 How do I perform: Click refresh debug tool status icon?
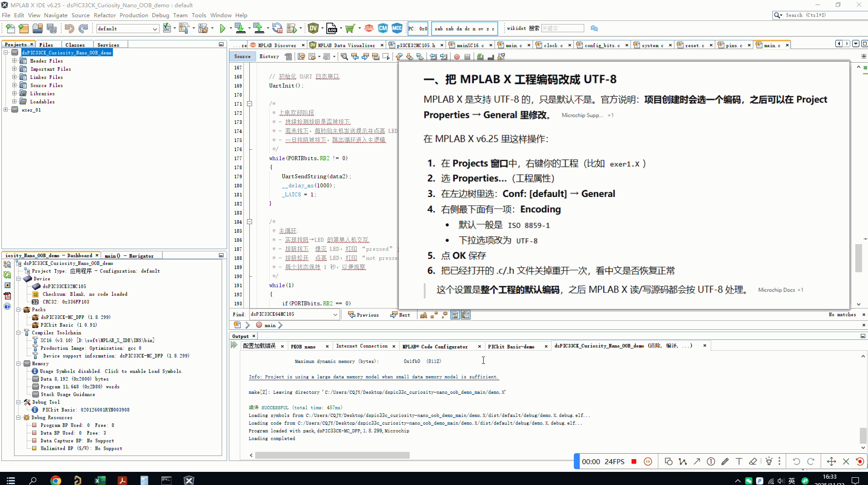[x=7, y=275]
